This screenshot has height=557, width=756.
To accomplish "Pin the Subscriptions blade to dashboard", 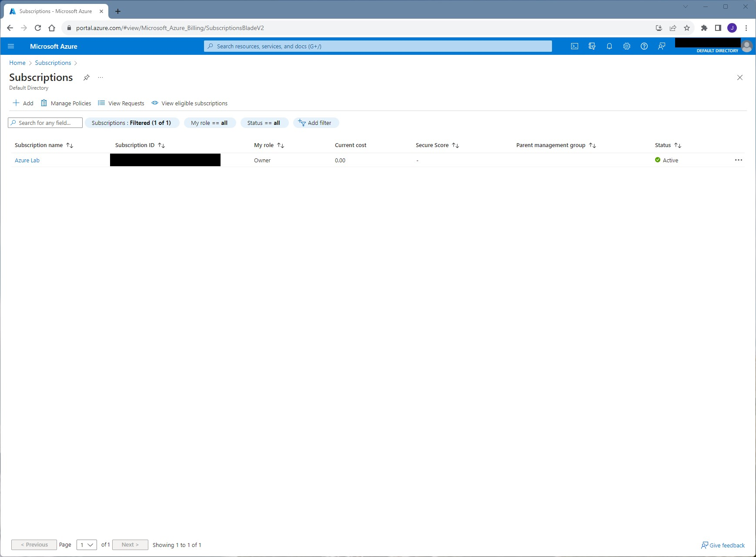I will pyautogui.click(x=87, y=77).
